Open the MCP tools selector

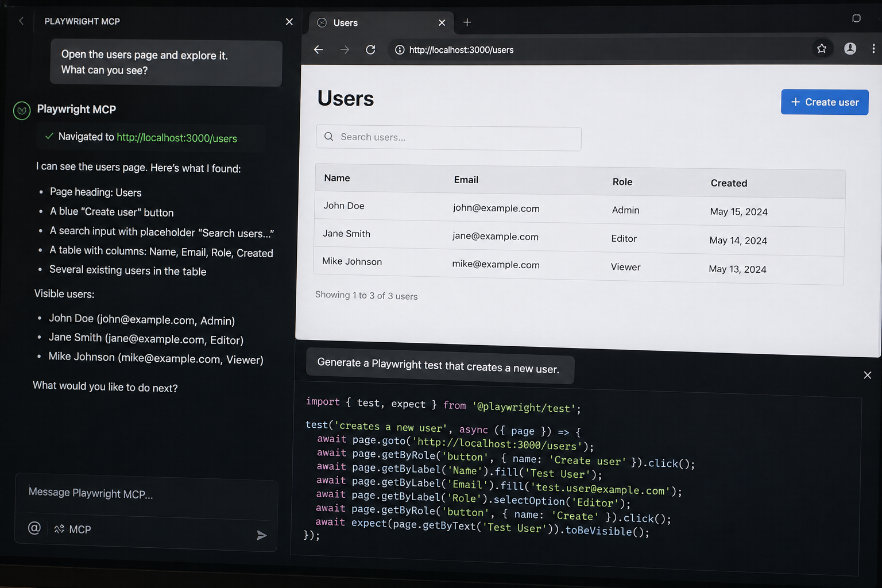click(72, 529)
